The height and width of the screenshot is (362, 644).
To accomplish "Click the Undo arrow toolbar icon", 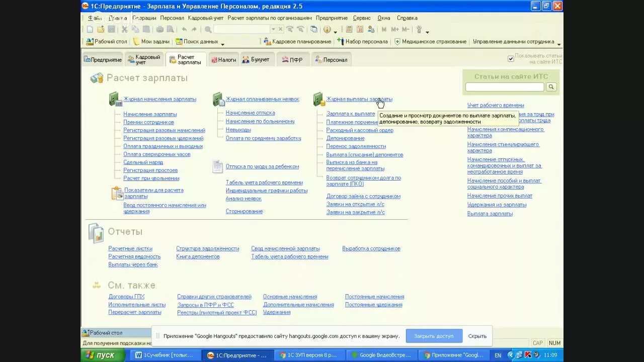I will pyautogui.click(x=184, y=29).
